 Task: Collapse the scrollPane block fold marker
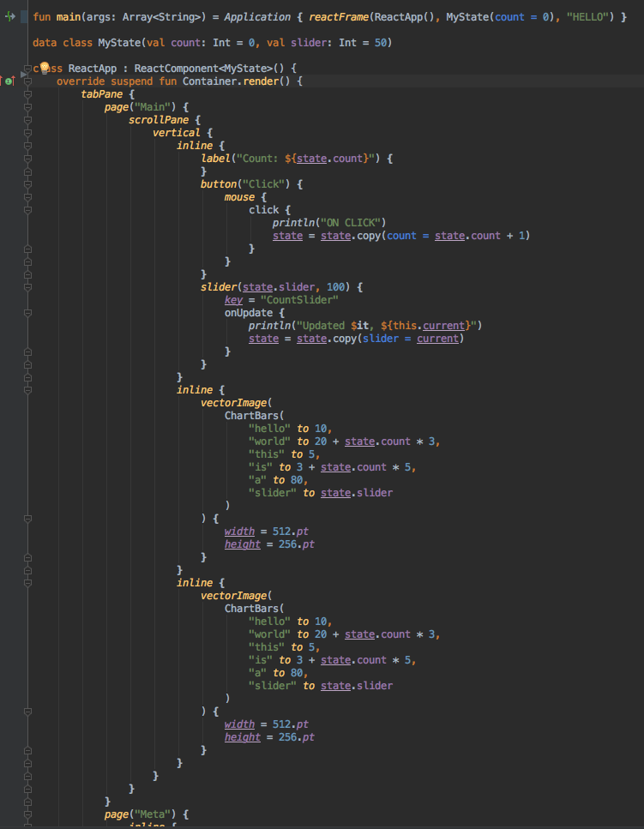[x=27, y=120]
